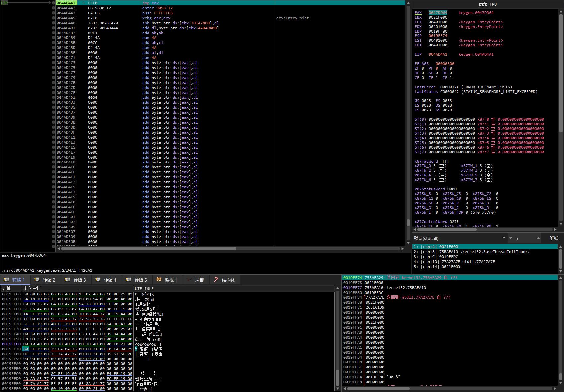The image size is (564, 392).
Task: Click the disassembly horizontal scrollbar thumb
Action: [149, 249]
